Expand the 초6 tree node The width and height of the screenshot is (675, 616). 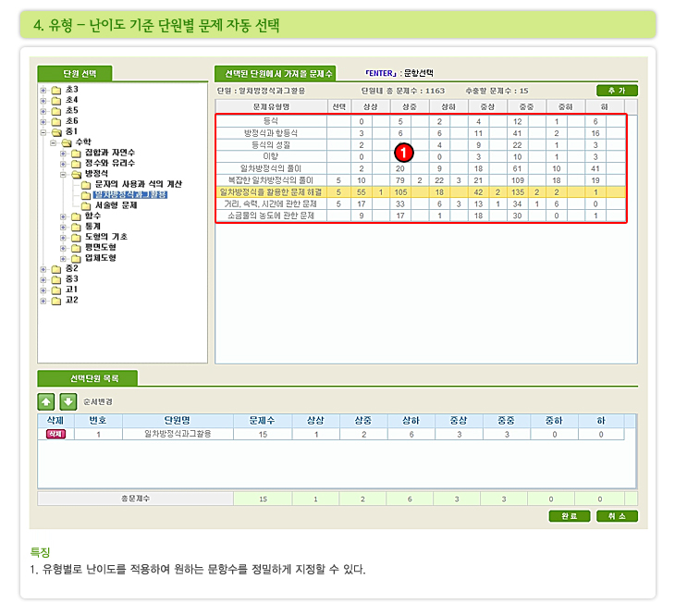point(43,121)
